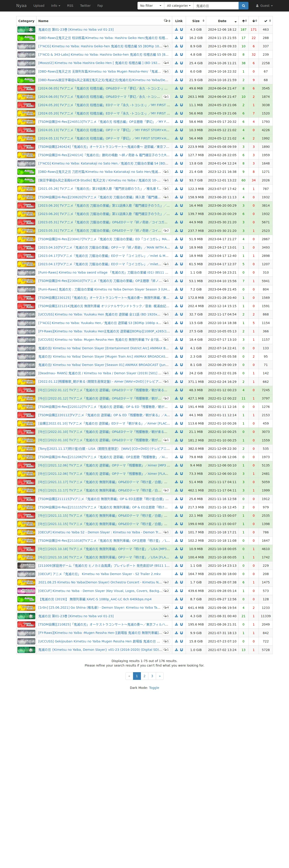
Task: Open magnet link for 鬼滅の刃 第01-23巻 dated 2024-12-06
Action: [x=181, y=29]
